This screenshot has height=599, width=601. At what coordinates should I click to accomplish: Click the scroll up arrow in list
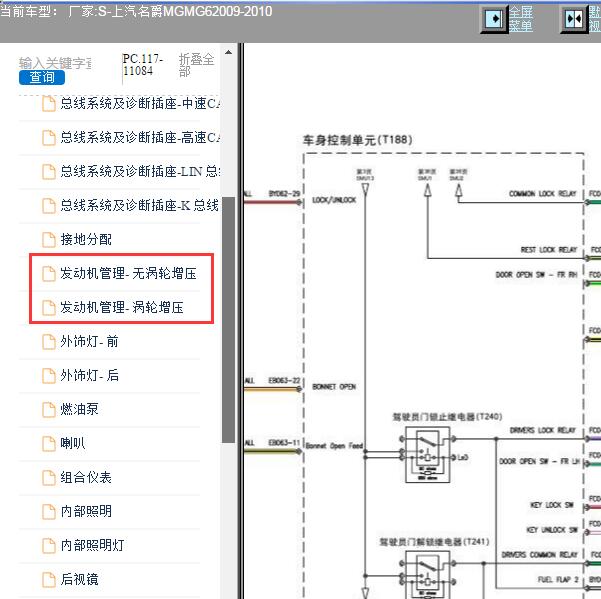click(x=228, y=53)
